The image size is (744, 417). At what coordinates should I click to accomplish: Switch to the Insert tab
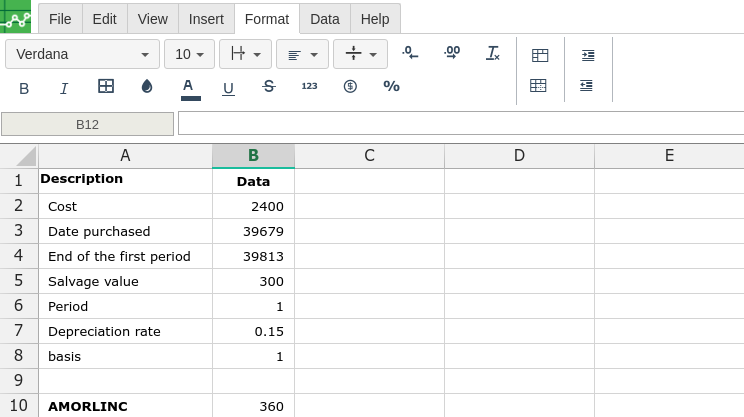(206, 19)
